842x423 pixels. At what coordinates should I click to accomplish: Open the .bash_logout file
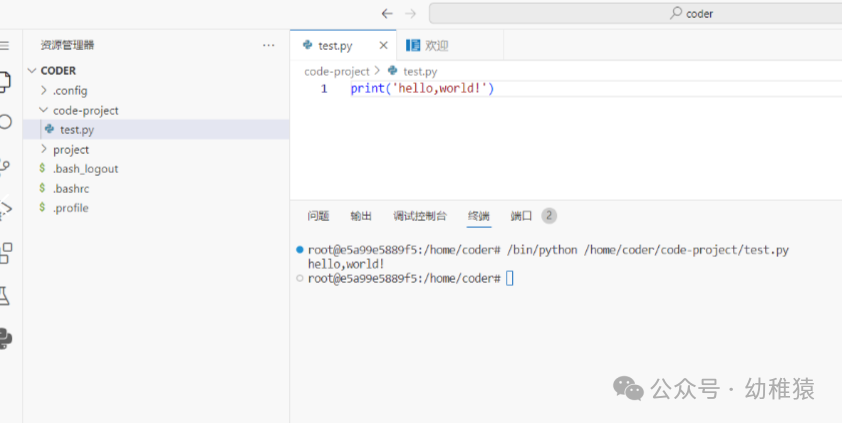click(x=156, y=169)
